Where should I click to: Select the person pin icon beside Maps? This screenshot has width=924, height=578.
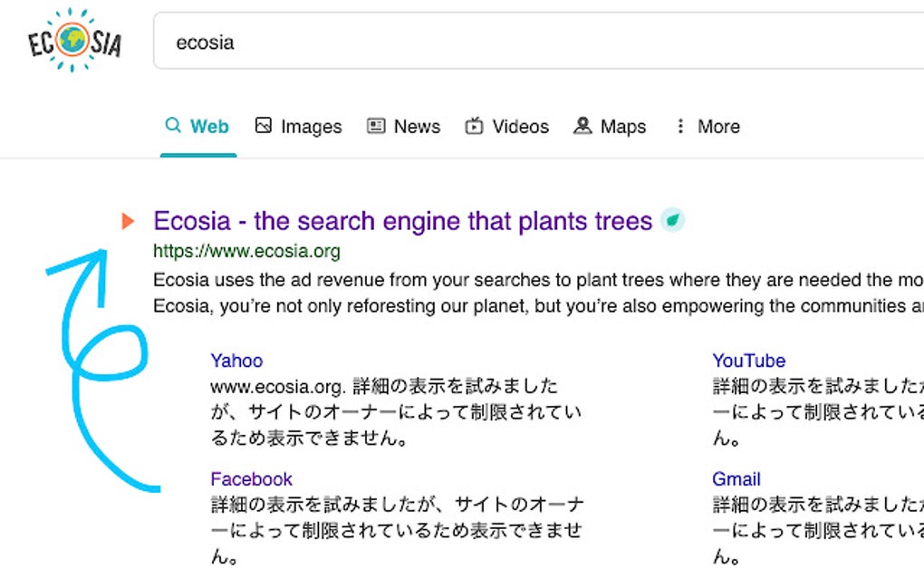tap(582, 126)
